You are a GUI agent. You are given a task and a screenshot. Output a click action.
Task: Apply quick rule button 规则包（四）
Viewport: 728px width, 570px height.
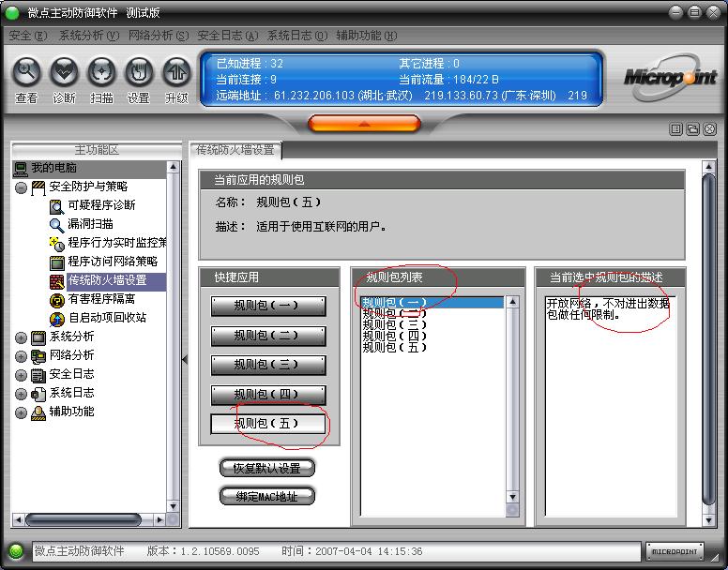pyautogui.click(x=268, y=395)
